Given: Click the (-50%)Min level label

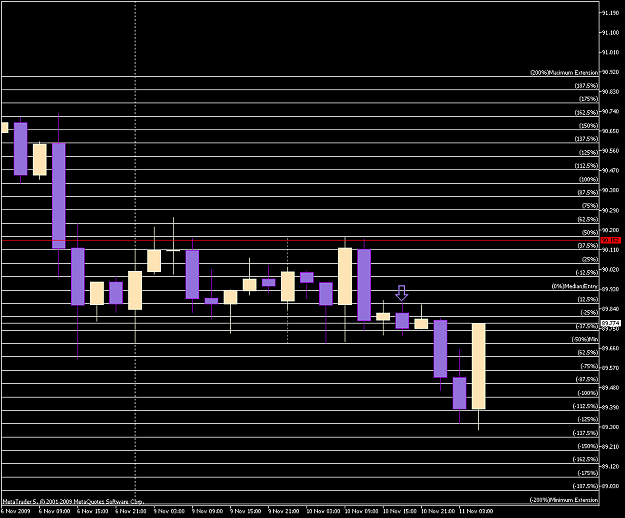Looking at the screenshot, I should pyautogui.click(x=585, y=339).
